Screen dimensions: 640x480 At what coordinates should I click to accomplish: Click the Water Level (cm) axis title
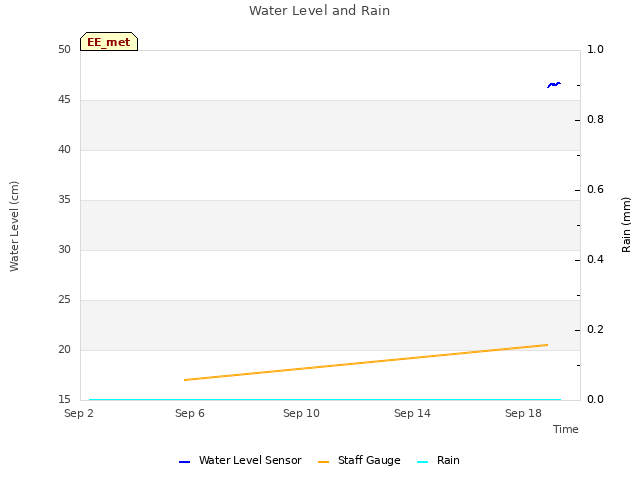[x=14, y=226]
